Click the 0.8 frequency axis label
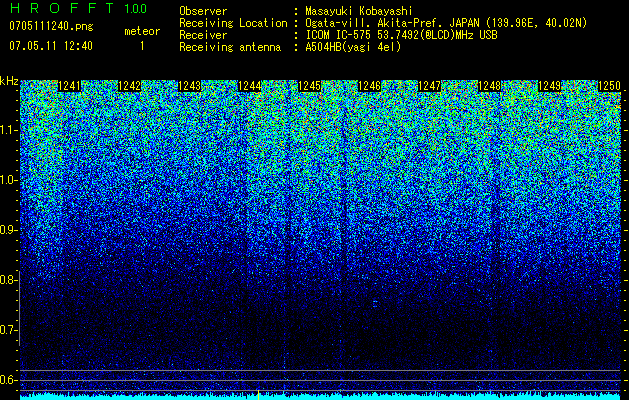 pos(8,280)
